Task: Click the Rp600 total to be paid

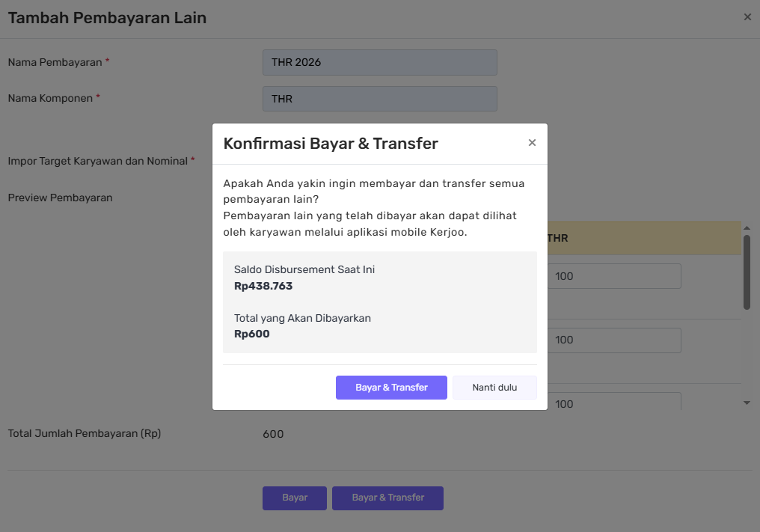Action: [252, 334]
